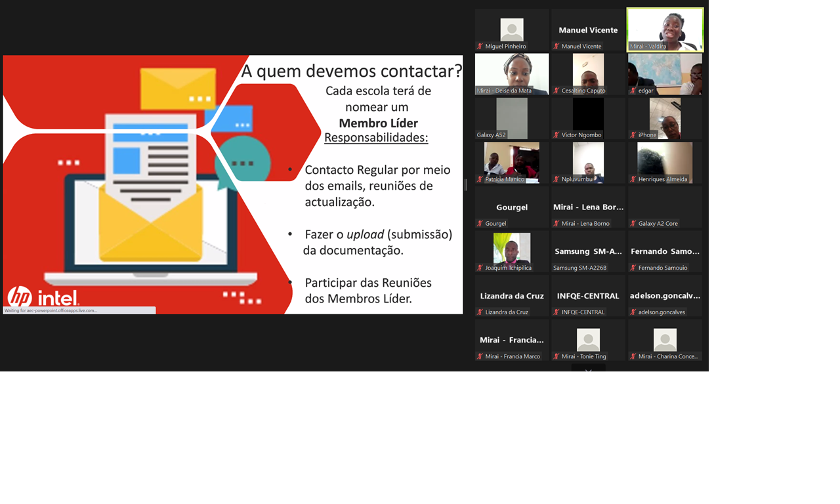Select the Mirai - Deise da Mata video
This screenshot has height=504, width=840.
(512, 73)
